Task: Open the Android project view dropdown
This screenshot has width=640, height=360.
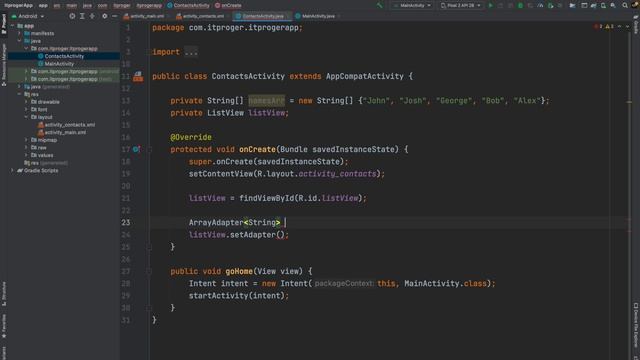Action: tap(28, 16)
